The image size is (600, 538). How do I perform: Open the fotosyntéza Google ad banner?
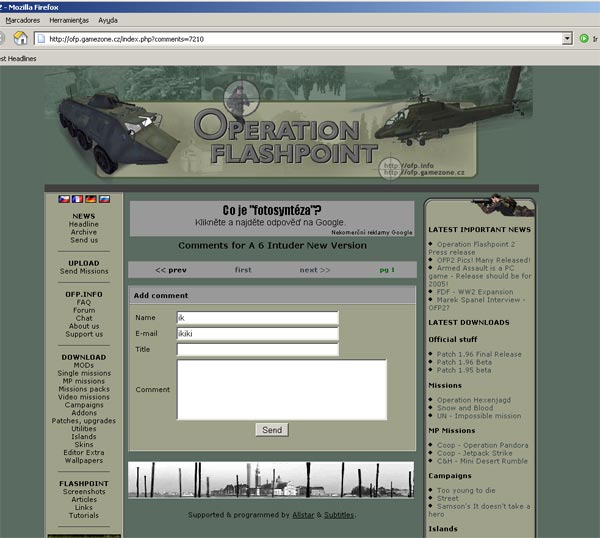(x=272, y=218)
